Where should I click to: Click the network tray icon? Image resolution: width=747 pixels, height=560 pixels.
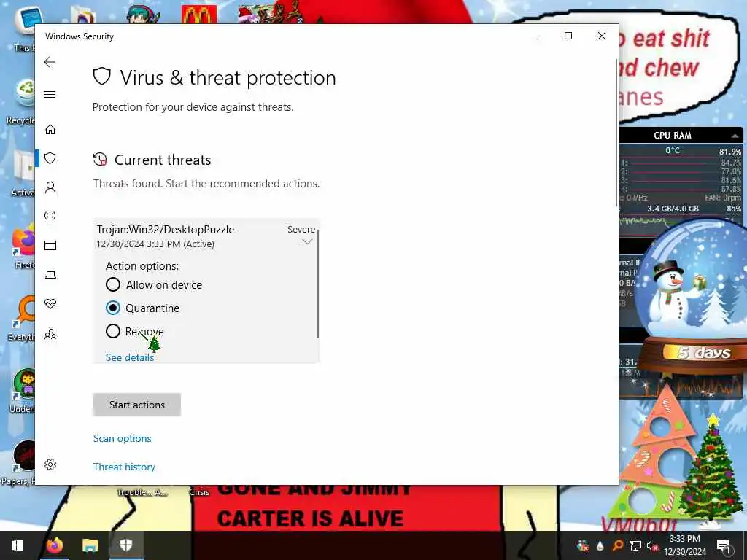point(635,545)
